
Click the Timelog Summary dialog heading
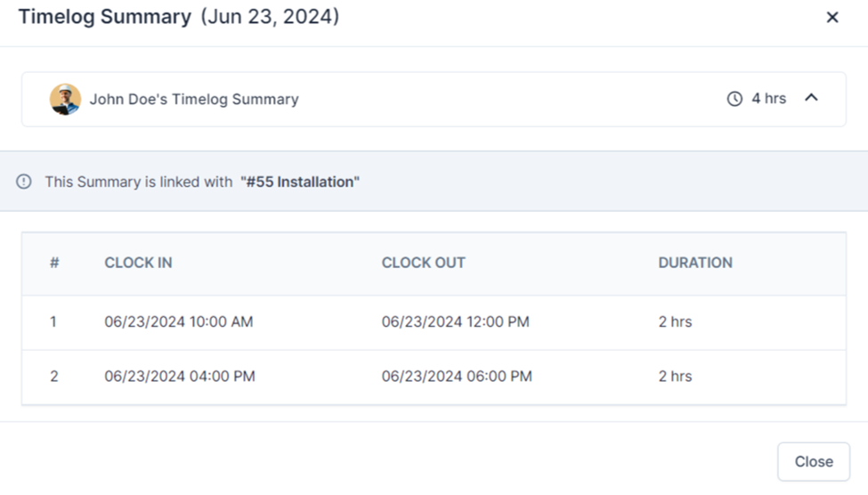(x=104, y=17)
